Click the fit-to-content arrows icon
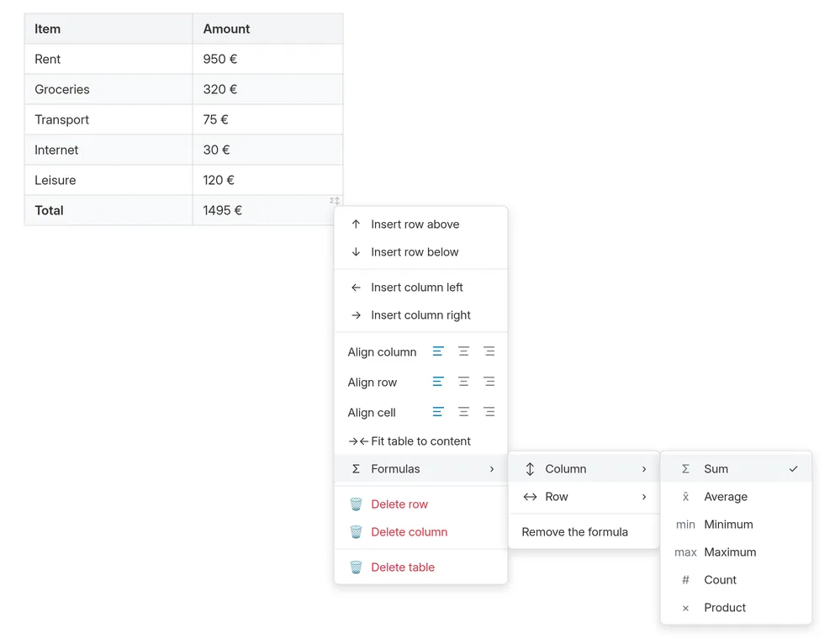The width and height of the screenshot is (835, 644). click(x=358, y=441)
